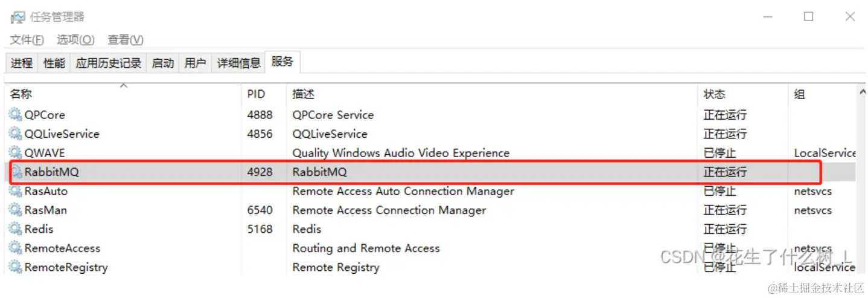
Task: Click the RemoteRegistry service gear icon
Action: 15,267
